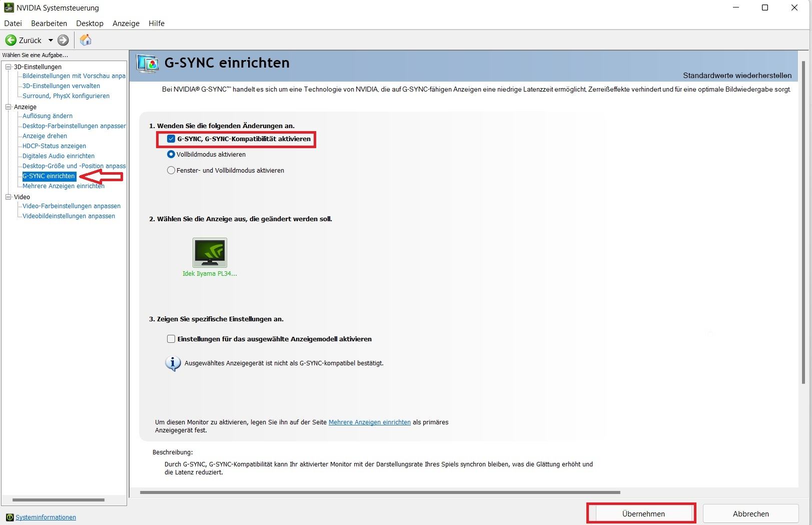Screen dimensions: 812x525
Task: Open Desktop-Größe und -Position anpassen
Action: [x=74, y=166]
